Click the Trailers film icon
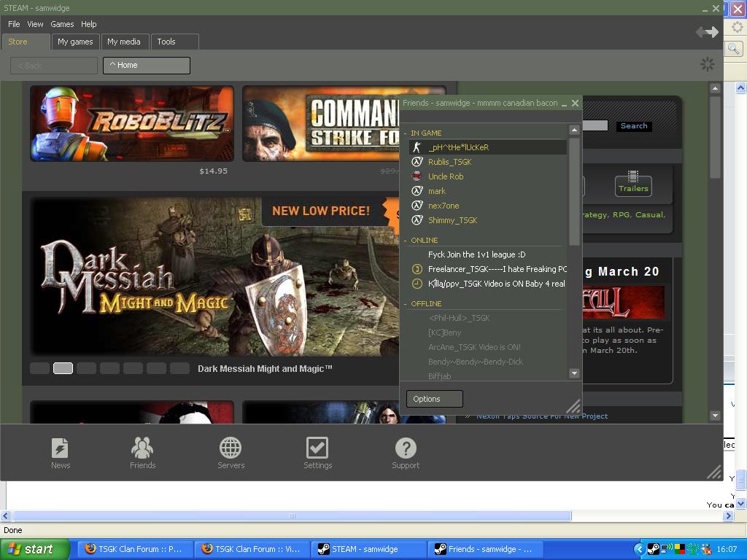 [632, 177]
